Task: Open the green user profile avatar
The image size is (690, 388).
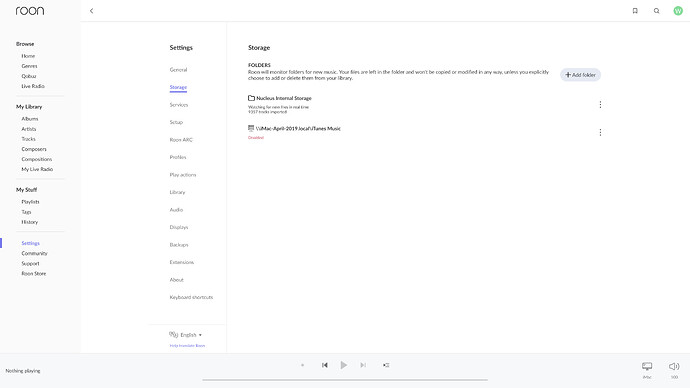Action: 678,11
